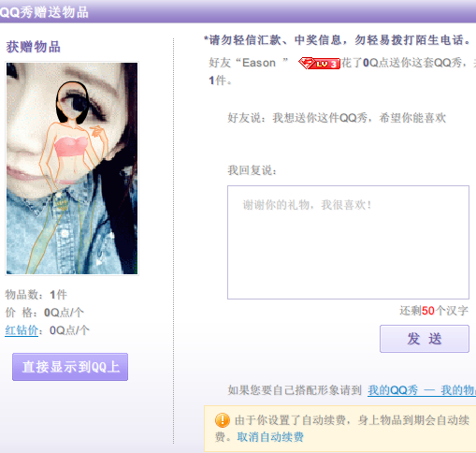Image resolution: width=476 pixels, height=453 pixels.
Task: Click the 请勿轻信汇款 warning text
Action: coord(337,40)
